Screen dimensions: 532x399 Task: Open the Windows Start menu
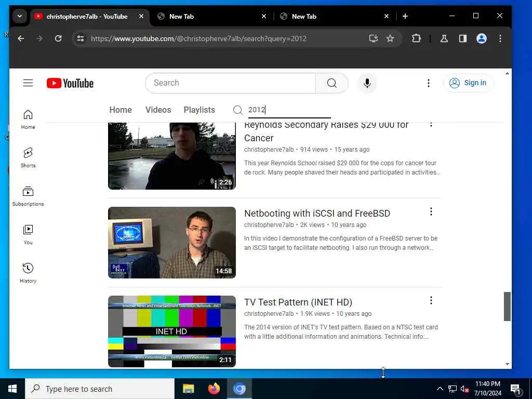tap(12, 389)
